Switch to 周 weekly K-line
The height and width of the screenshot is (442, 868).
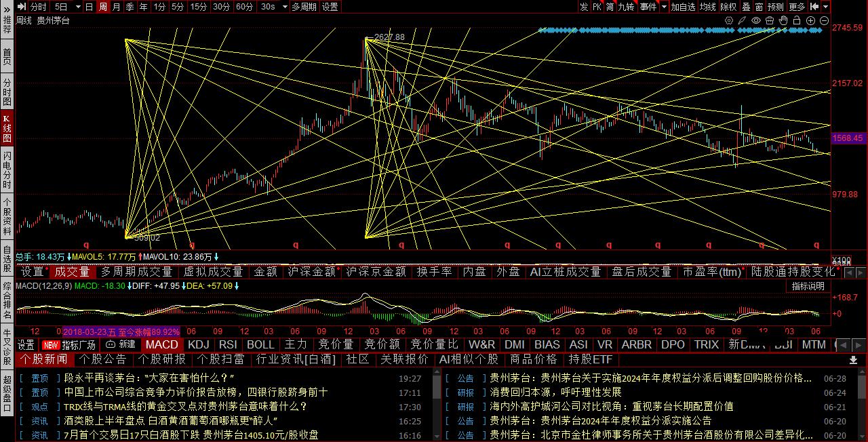[102, 6]
